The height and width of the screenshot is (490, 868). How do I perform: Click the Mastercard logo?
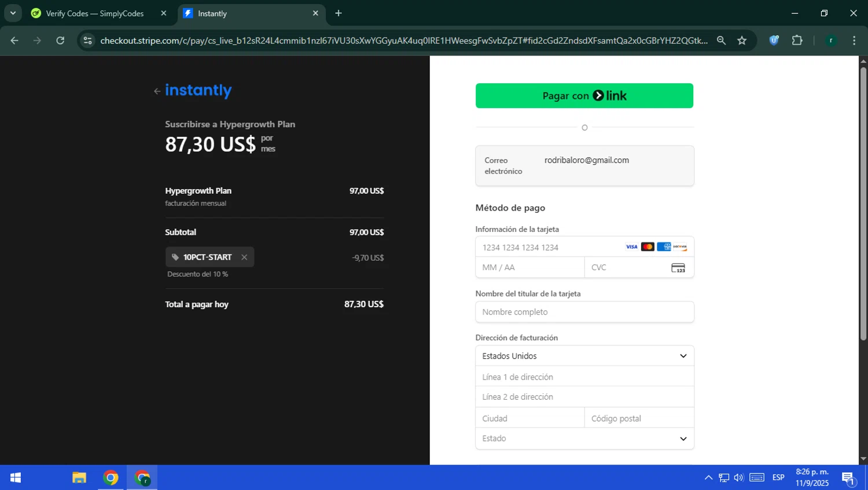tap(648, 247)
